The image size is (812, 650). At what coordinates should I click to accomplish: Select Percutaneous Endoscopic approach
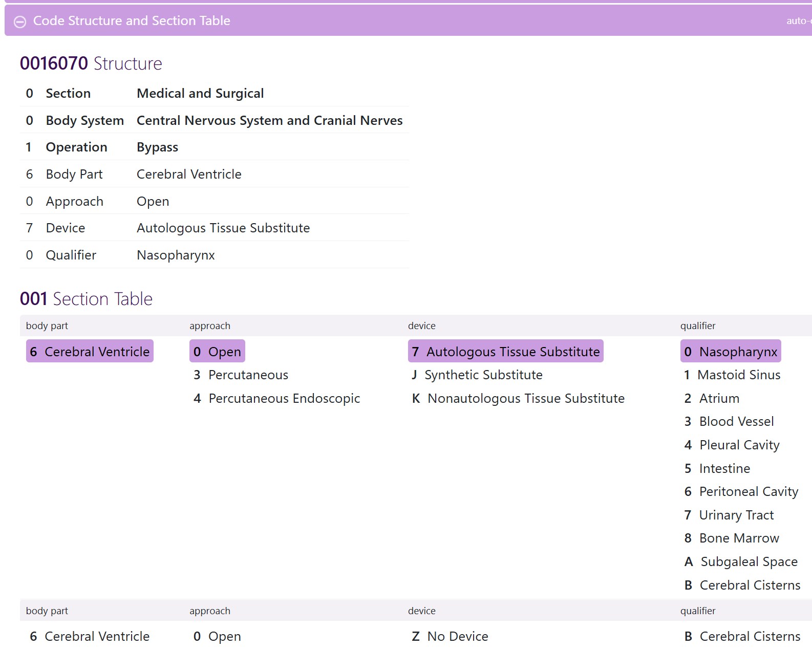(x=276, y=399)
